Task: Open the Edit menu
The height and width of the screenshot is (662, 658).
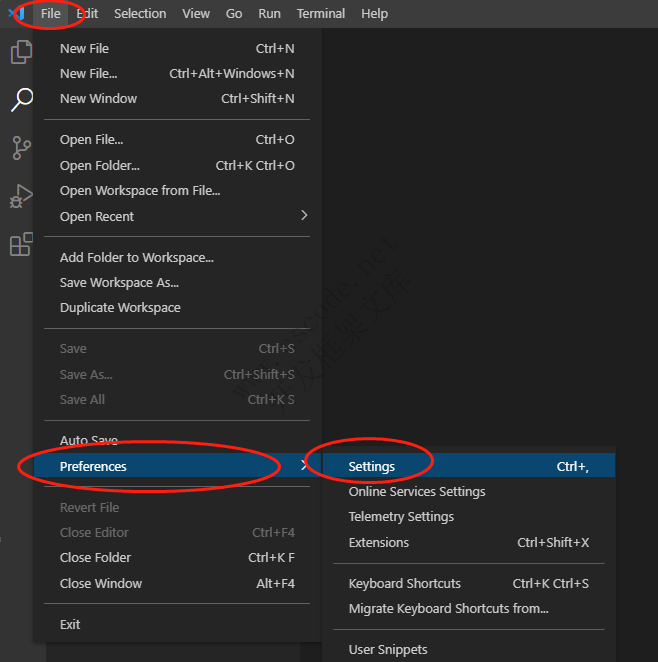Action: (x=87, y=14)
